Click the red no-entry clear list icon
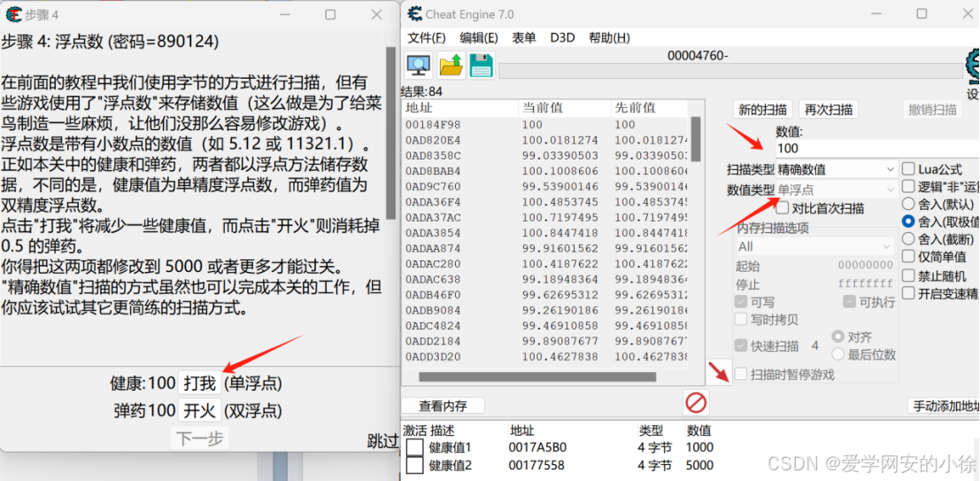The width and height of the screenshot is (980, 481). pyautogui.click(x=696, y=402)
